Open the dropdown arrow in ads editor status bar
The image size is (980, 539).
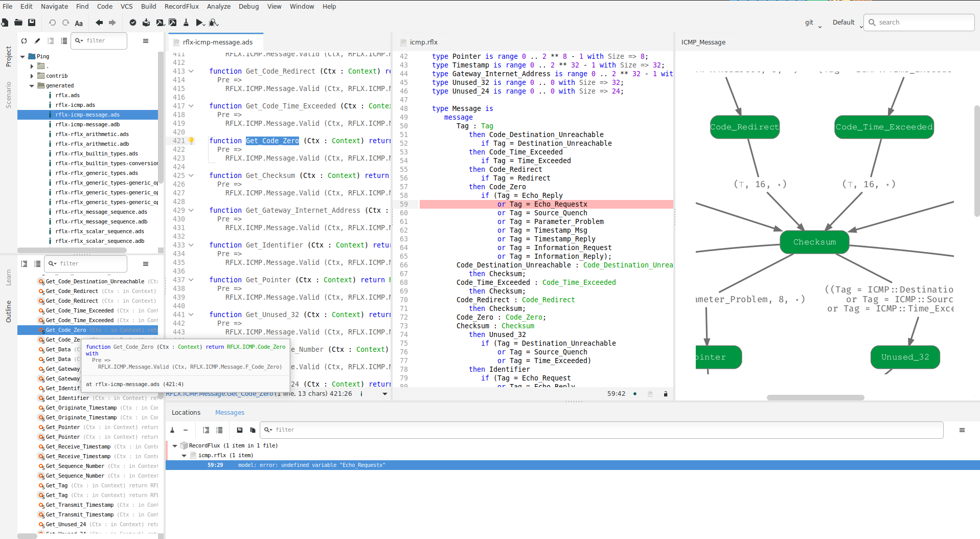(385, 394)
